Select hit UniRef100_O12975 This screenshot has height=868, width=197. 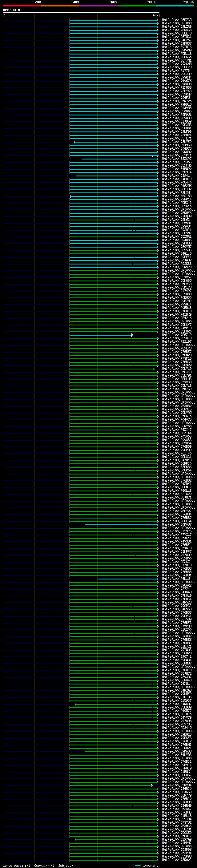pyautogui.click(x=176, y=532)
